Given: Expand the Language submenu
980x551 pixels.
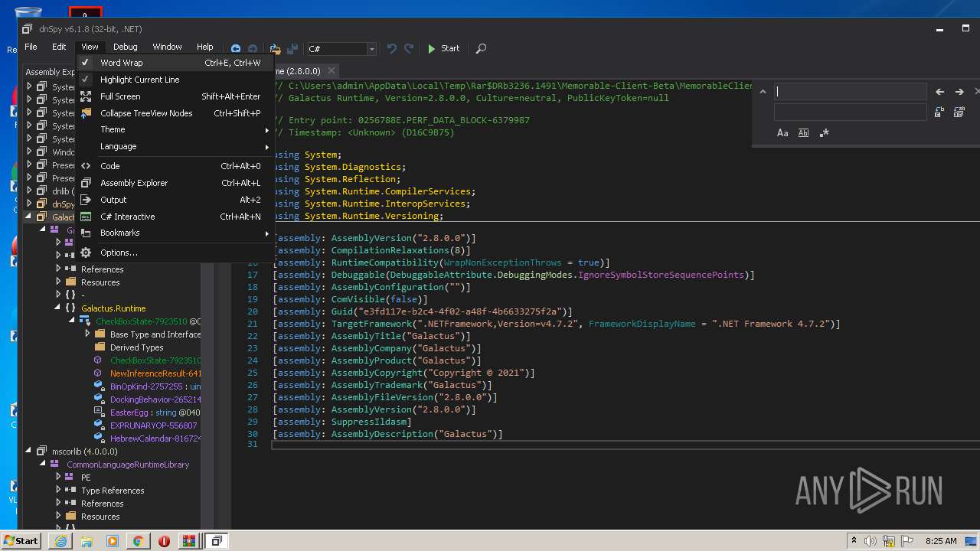Looking at the screenshot, I should [x=175, y=146].
